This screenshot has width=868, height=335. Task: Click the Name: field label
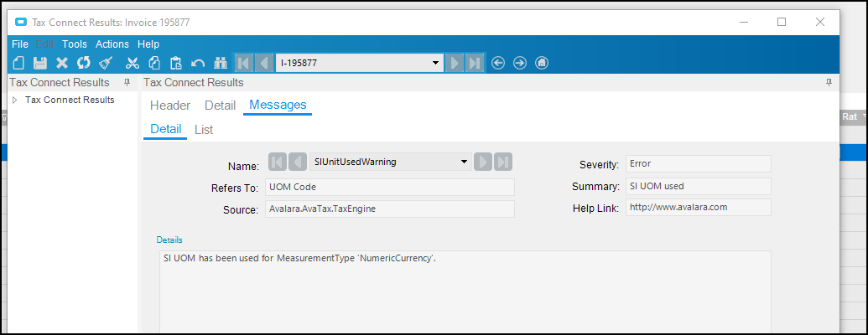[x=243, y=167]
